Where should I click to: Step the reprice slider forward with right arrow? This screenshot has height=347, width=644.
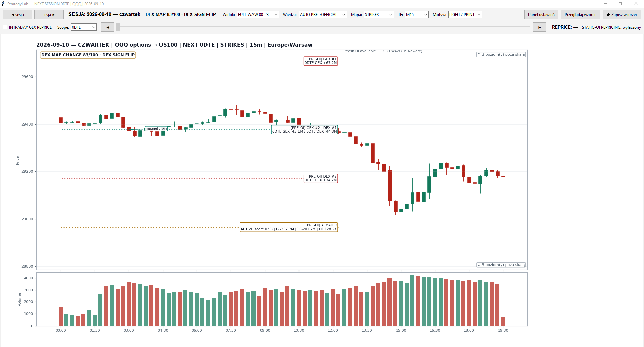(540, 27)
